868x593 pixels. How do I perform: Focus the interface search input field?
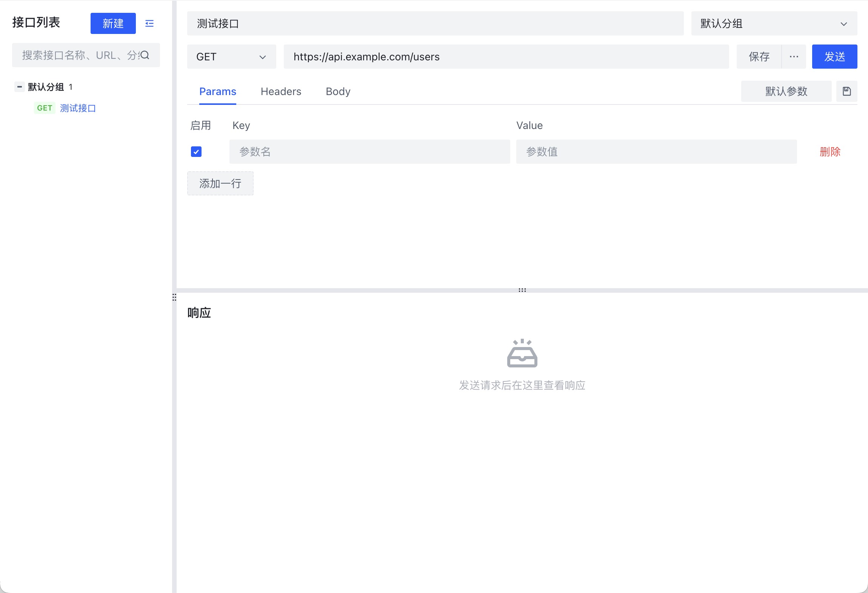pyautogui.click(x=86, y=55)
